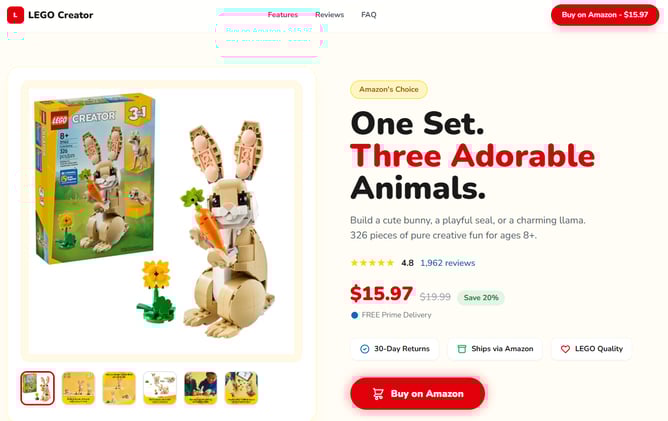Select the last product thumbnail
This screenshot has height=421, width=668.
242,388
